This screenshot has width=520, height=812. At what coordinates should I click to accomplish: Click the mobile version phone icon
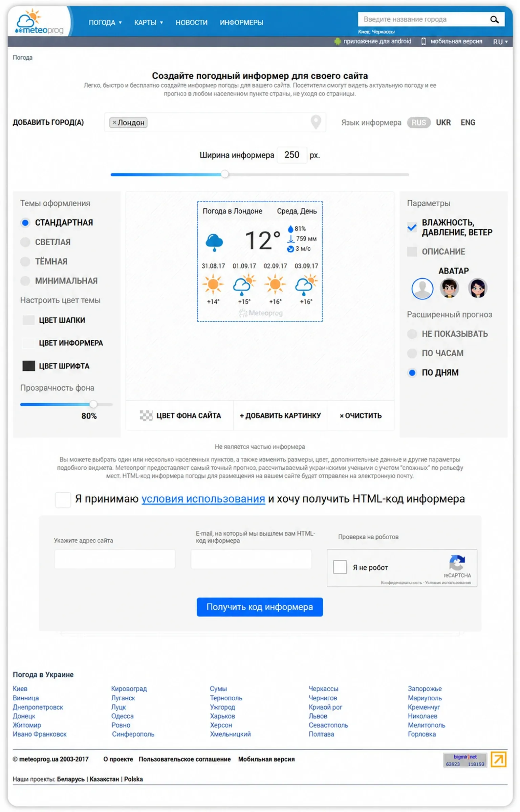[x=423, y=41]
